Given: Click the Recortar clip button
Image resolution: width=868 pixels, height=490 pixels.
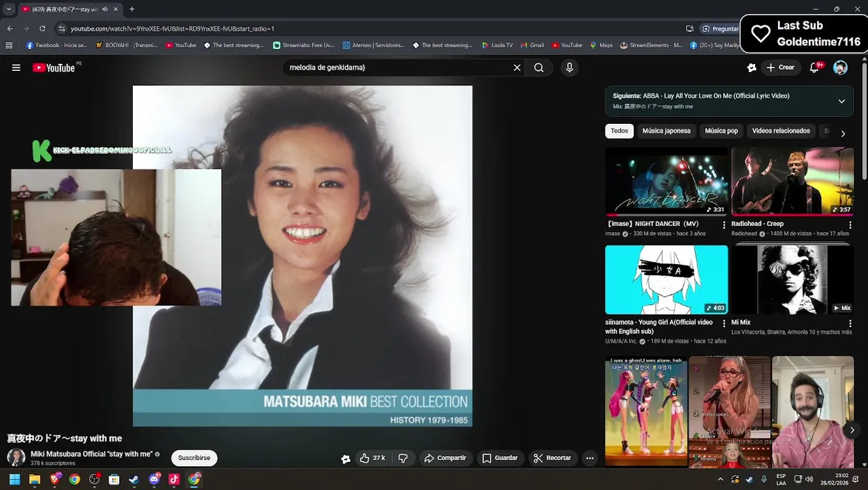Looking at the screenshot, I should point(553,458).
